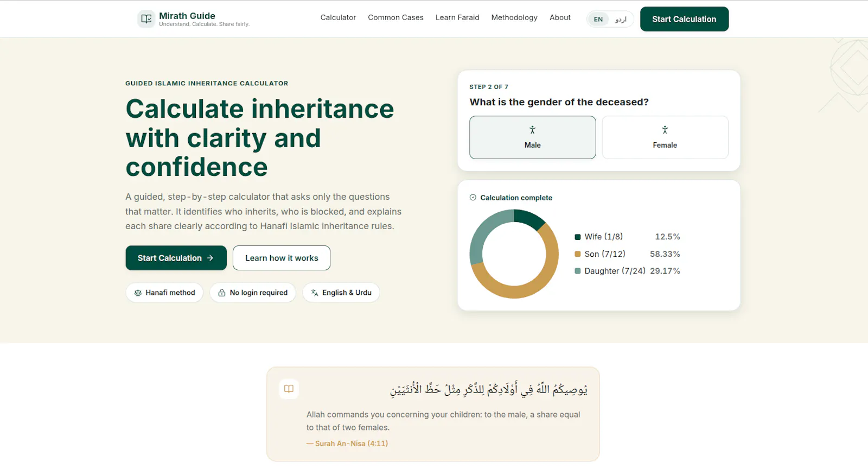868x468 pixels.
Task: Click the arrow icon in Start Calculation button
Action: pos(210,258)
